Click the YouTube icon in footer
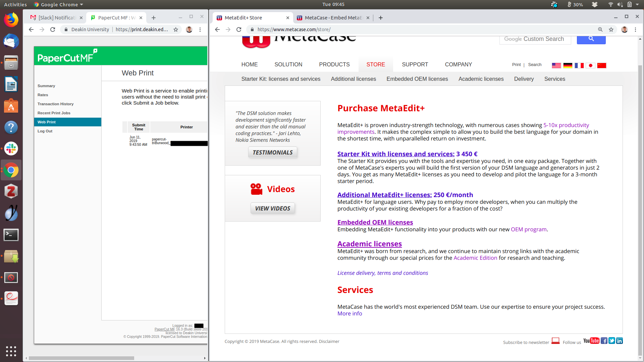This screenshot has width=644, height=362. click(x=591, y=341)
